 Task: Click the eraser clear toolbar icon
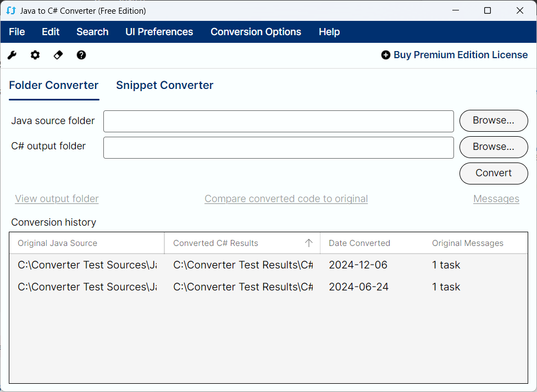pyautogui.click(x=58, y=55)
